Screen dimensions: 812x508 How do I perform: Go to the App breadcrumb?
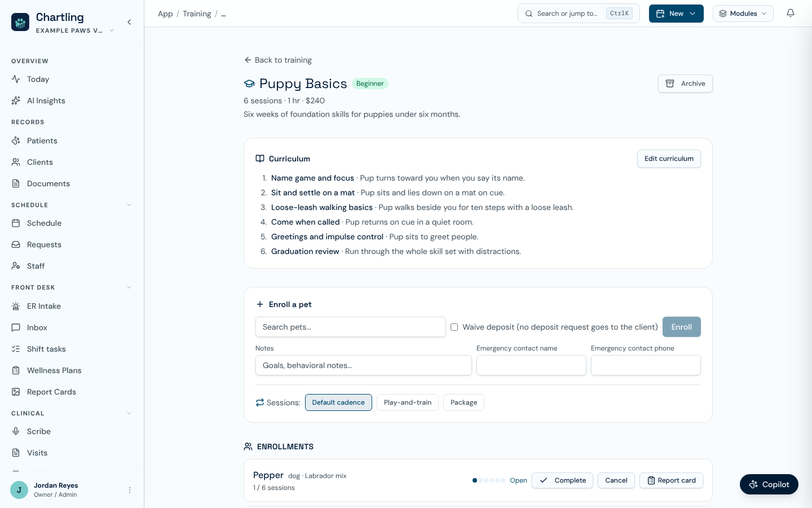[x=165, y=14]
